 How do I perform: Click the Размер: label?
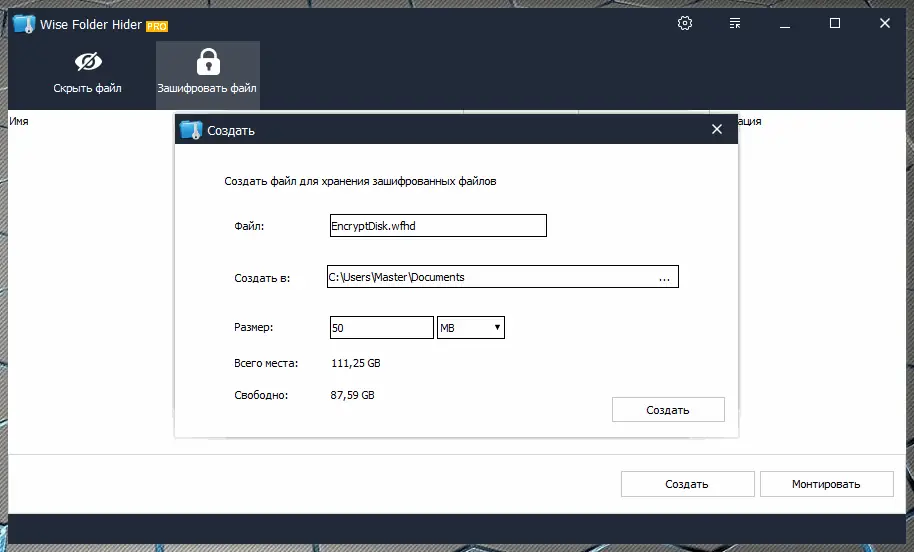[254, 328]
